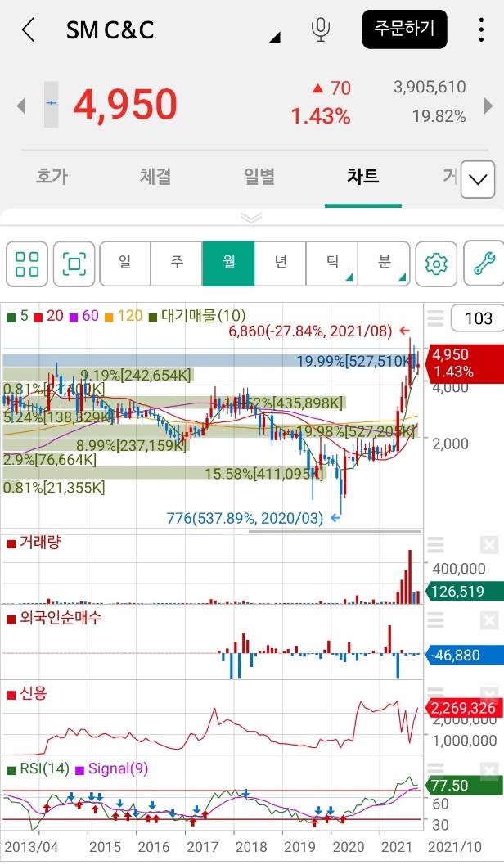Tap the 신용 panel drag handle
This screenshot has width=504, height=865.
click(435, 694)
